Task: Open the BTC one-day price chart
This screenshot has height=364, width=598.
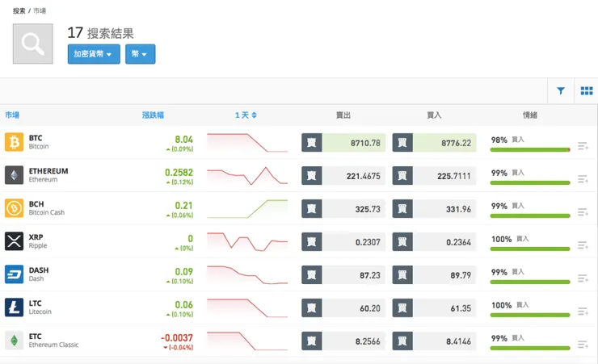Action: (x=247, y=142)
